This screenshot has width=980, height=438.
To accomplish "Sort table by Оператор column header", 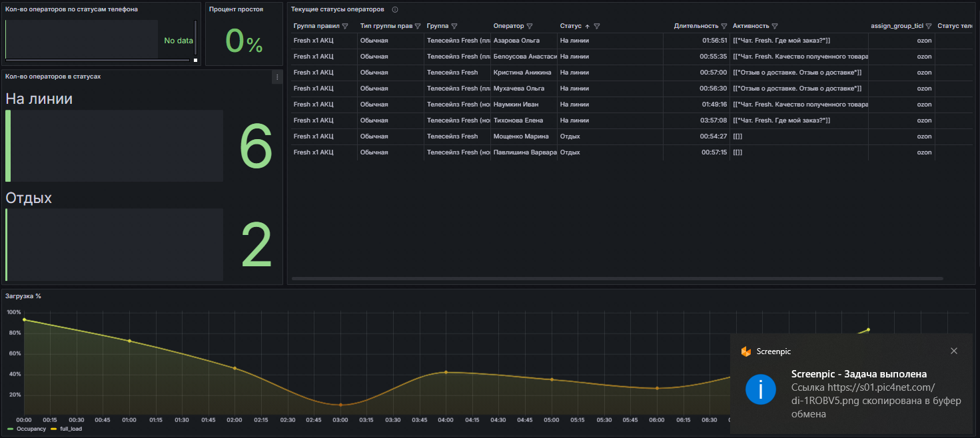I will [x=508, y=27].
